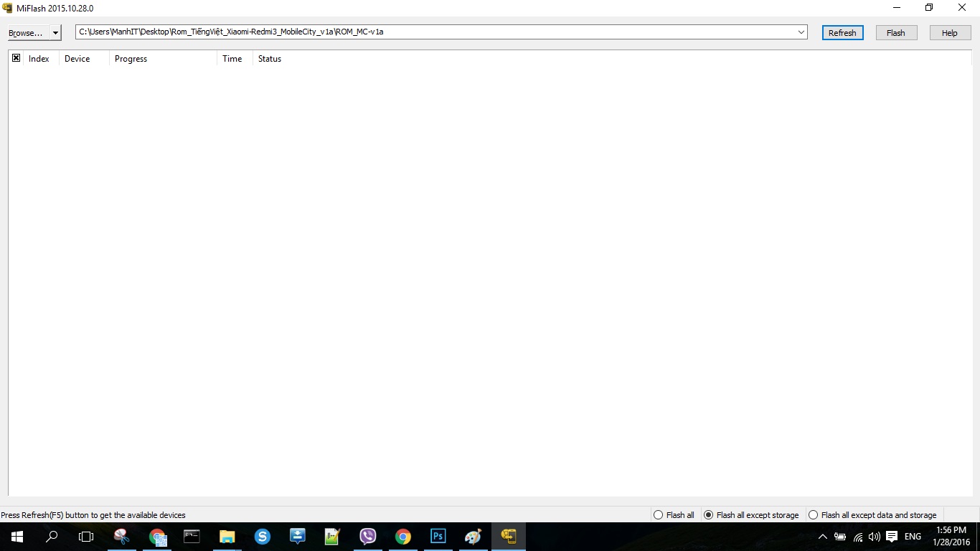Show hidden system tray icons
The image size is (980, 551).
click(x=822, y=537)
